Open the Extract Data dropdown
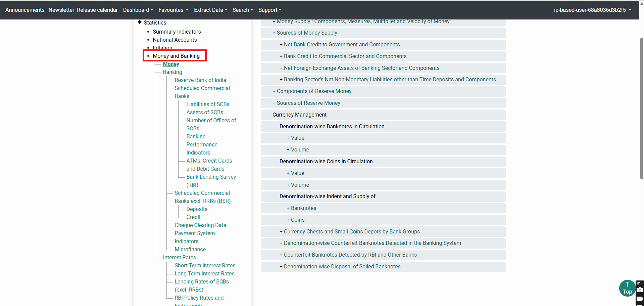The image size is (644, 306). tap(210, 10)
